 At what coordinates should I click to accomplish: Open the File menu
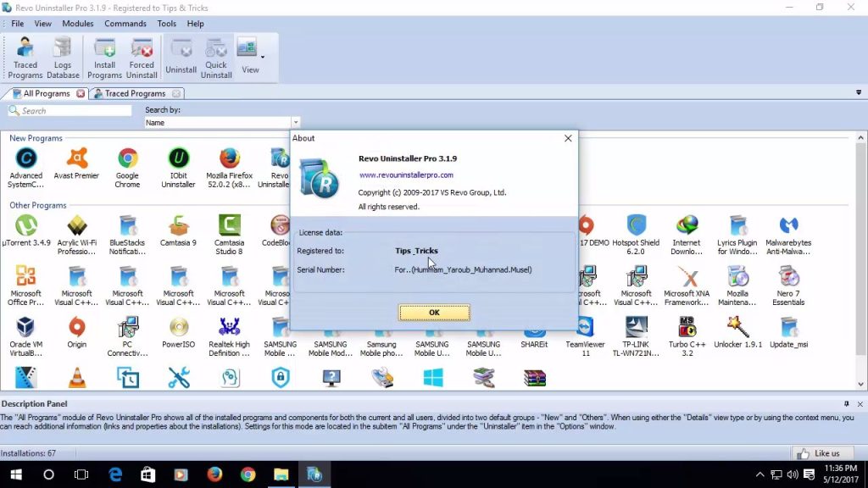click(x=18, y=24)
